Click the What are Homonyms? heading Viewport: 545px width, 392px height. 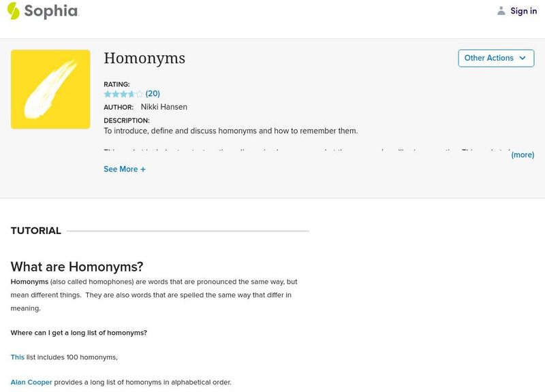coord(77,267)
